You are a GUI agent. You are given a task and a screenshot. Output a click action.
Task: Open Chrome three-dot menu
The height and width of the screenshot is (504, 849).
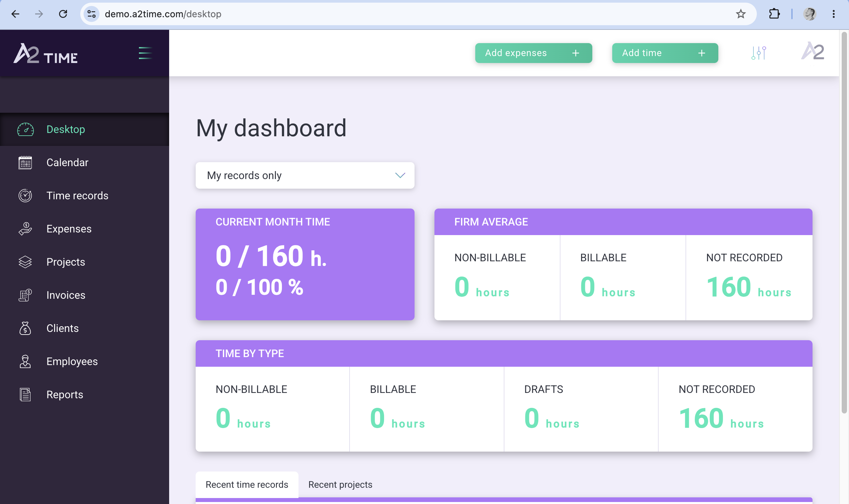point(834,14)
